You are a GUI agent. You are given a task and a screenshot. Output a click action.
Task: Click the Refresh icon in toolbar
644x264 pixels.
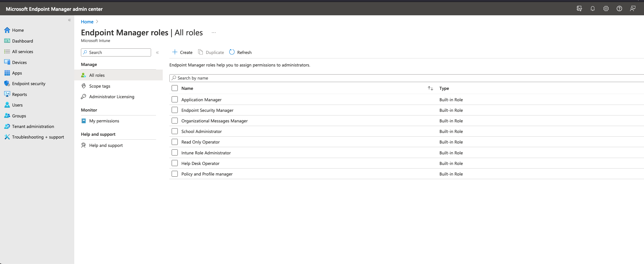232,52
